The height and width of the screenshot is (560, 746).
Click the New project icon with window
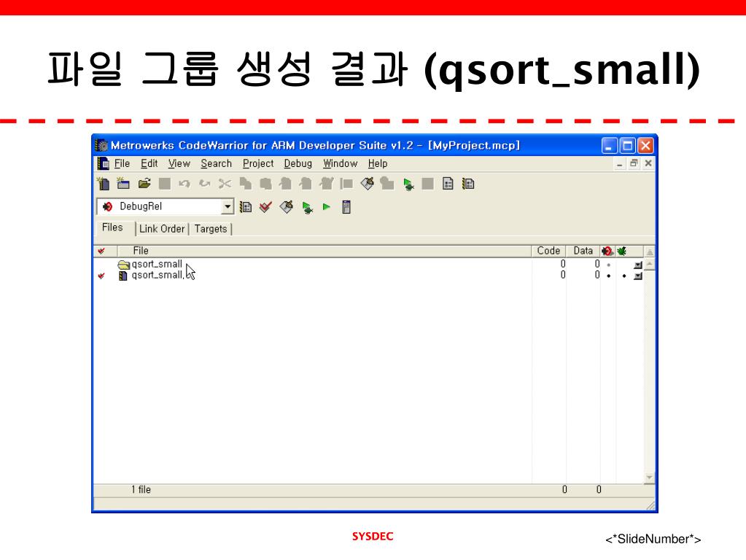(123, 184)
